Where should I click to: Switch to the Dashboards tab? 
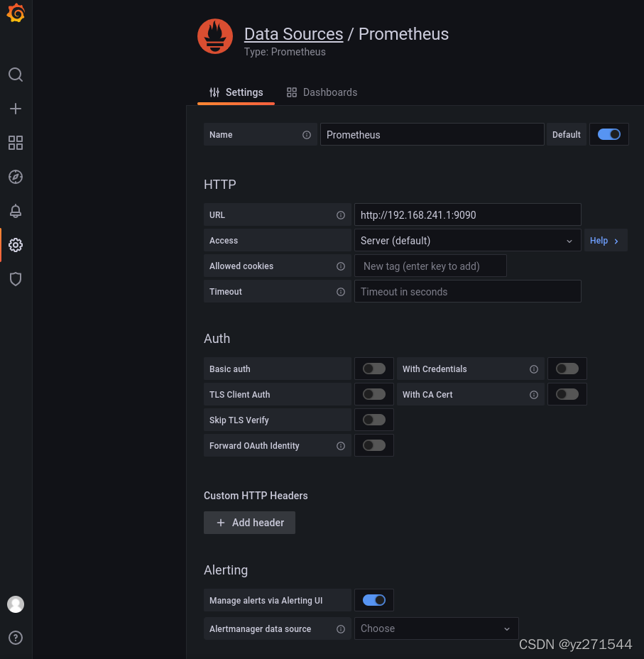click(322, 92)
